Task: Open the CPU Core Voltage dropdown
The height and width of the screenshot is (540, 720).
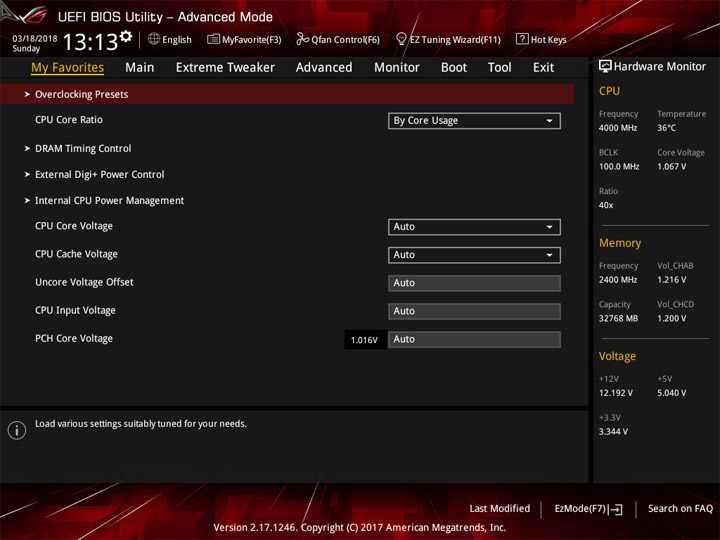Action: 474,227
